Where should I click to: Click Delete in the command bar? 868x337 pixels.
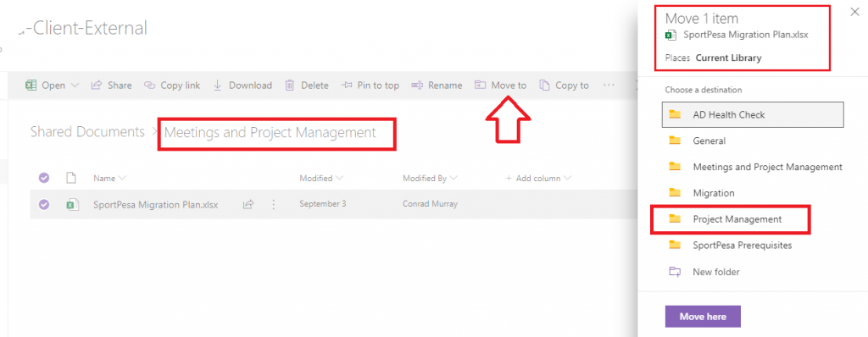pyautogui.click(x=307, y=86)
